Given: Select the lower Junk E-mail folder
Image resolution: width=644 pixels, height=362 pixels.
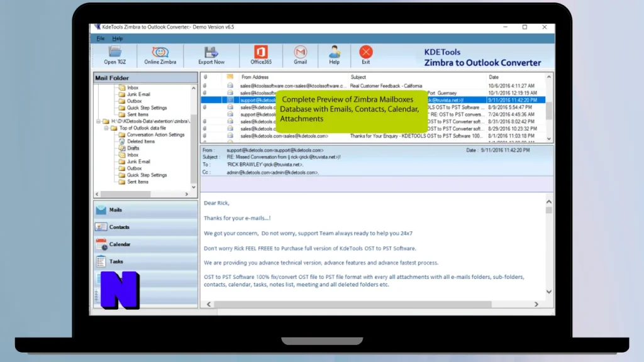Looking at the screenshot, I should pos(138,162).
